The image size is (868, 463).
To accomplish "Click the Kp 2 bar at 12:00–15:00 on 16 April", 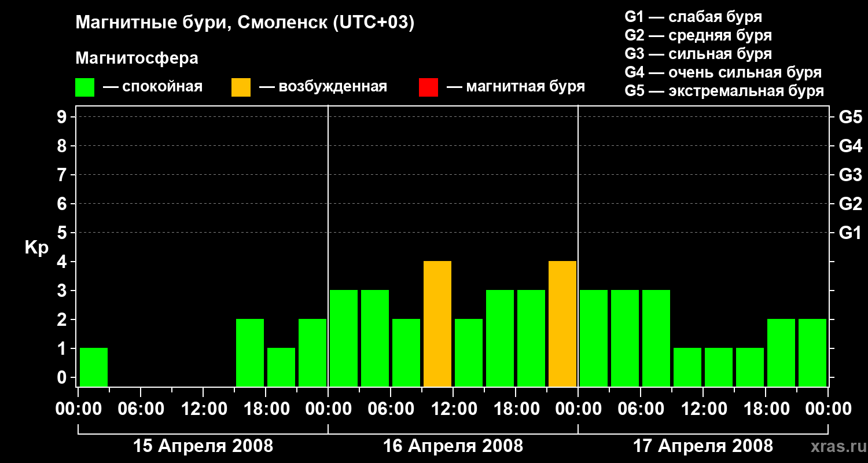I will tap(469, 353).
